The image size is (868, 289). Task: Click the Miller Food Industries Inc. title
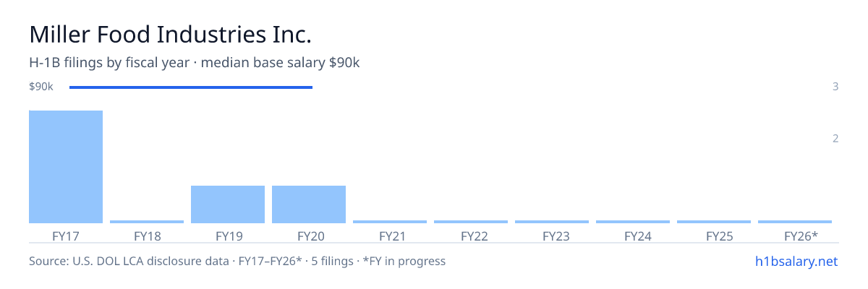click(x=171, y=34)
